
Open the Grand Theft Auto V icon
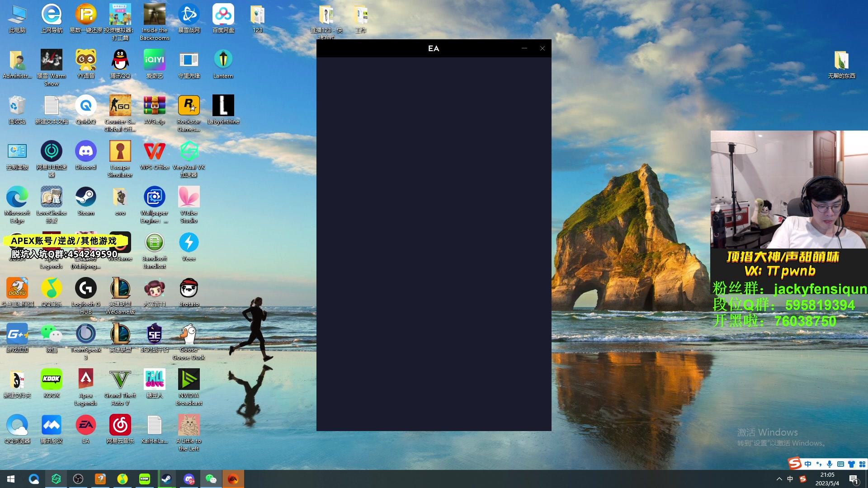tap(120, 380)
